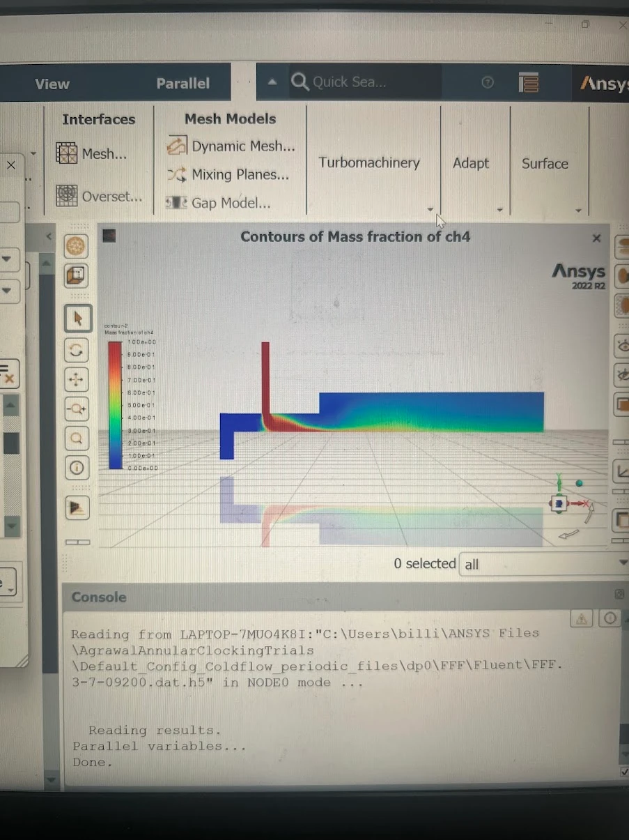Collapse the ribbon with the up arrow
This screenshot has width=629, height=840.
coord(272,82)
